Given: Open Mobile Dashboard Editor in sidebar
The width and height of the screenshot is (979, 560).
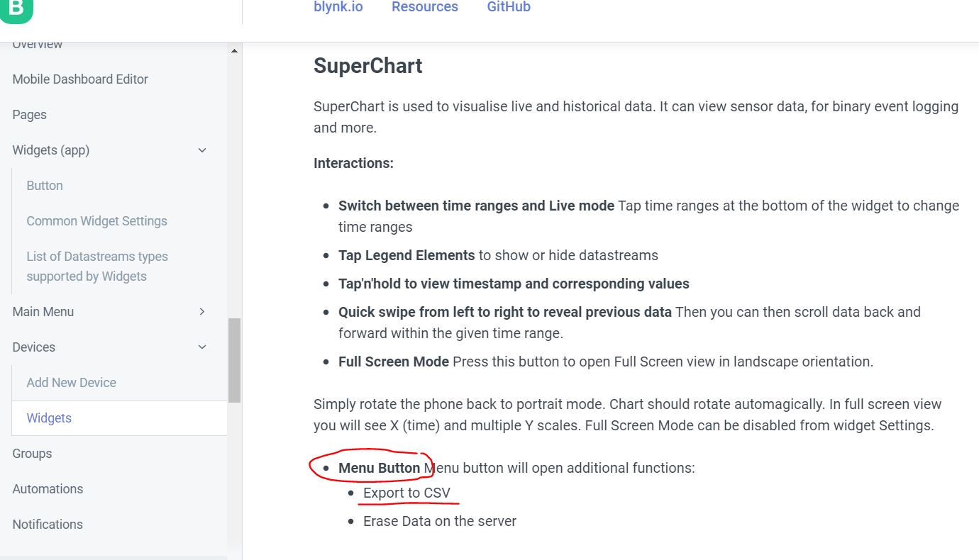Looking at the screenshot, I should (80, 79).
